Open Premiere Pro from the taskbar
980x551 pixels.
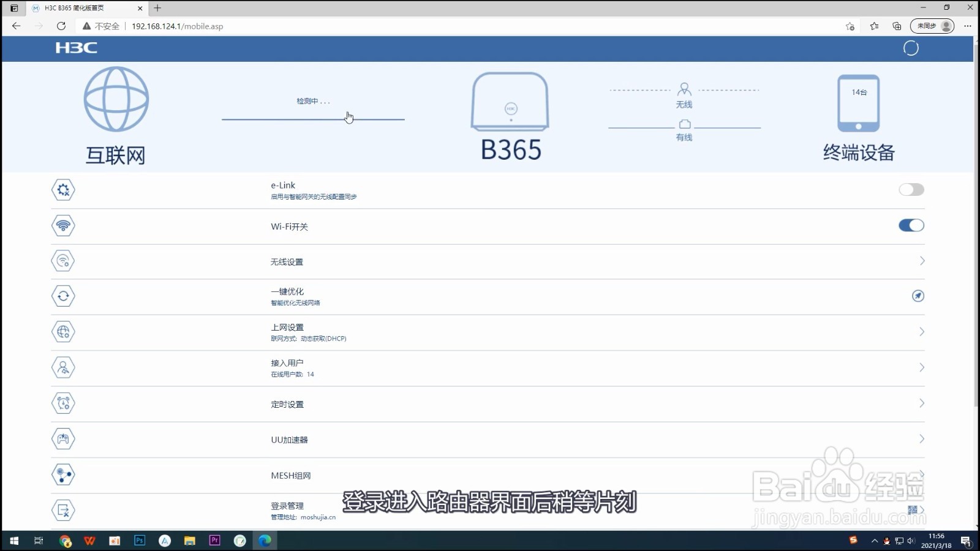click(x=214, y=541)
